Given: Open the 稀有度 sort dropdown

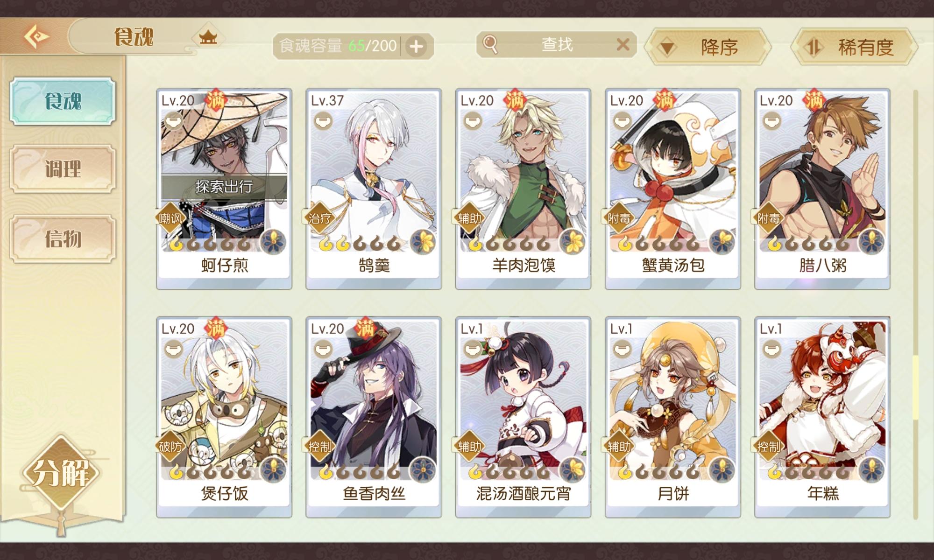Looking at the screenshot, I should [854, 47].
